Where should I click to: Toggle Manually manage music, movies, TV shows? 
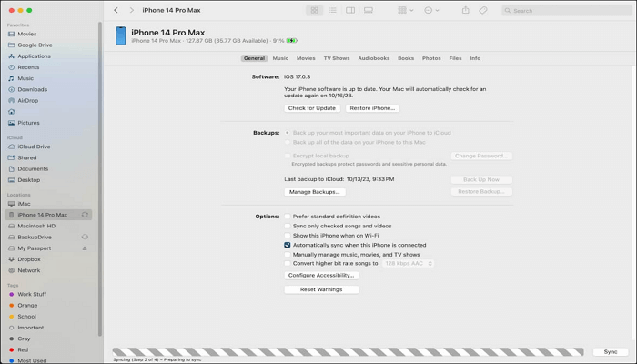point(288,255)
